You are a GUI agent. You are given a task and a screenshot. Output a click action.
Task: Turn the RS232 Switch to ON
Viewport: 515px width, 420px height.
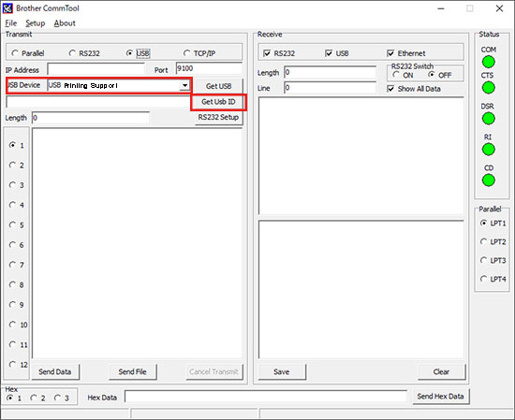[396, 75]
